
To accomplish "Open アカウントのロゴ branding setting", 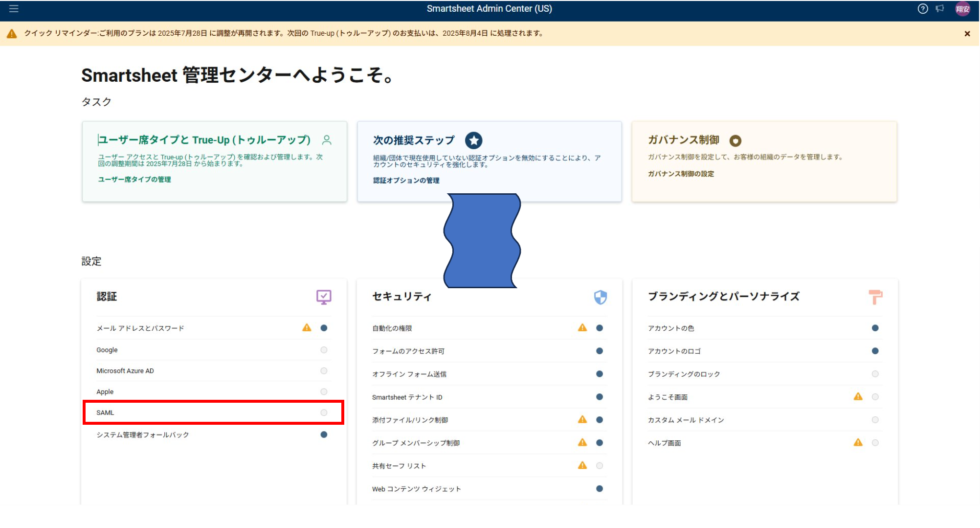I will 765,351.
